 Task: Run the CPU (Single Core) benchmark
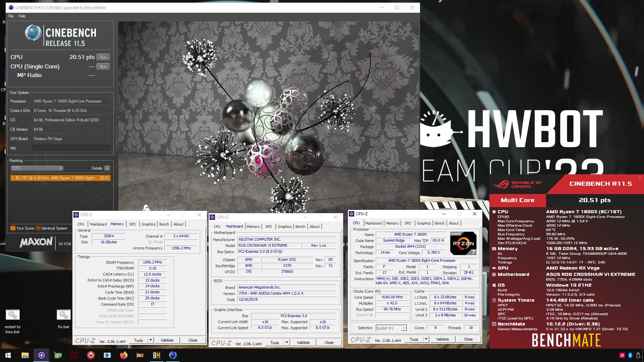click(x=103, y=67)
